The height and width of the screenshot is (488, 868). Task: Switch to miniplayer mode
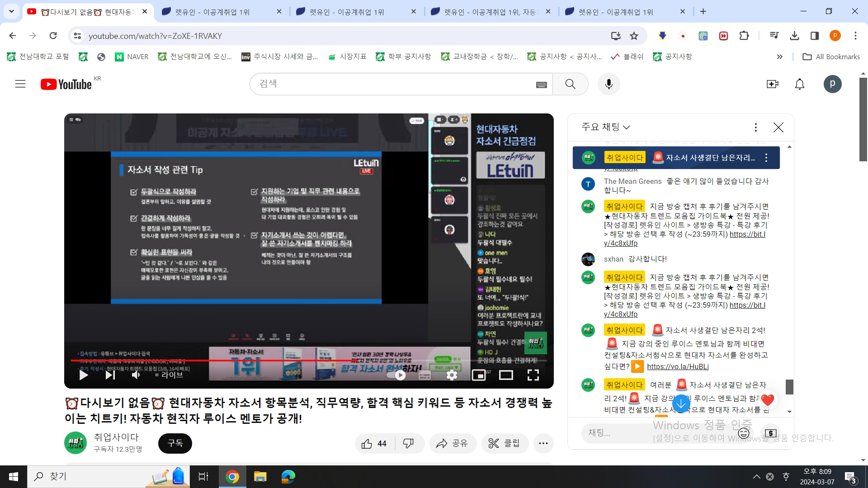click(478, 375)
